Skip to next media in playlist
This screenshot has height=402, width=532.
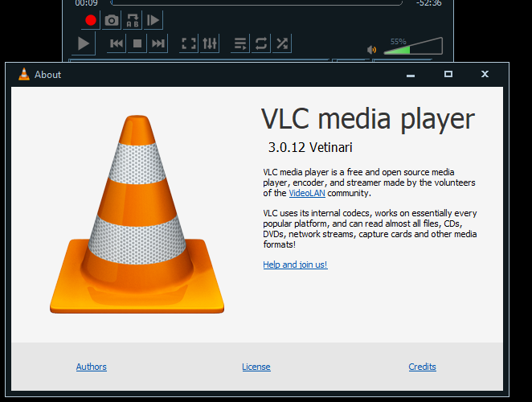[x=158, y=43]
